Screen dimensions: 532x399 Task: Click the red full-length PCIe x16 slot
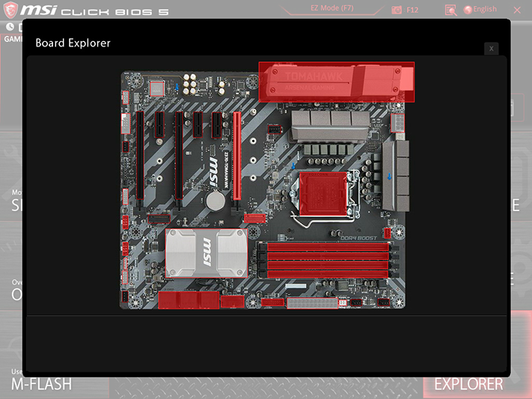coord(237,156)
